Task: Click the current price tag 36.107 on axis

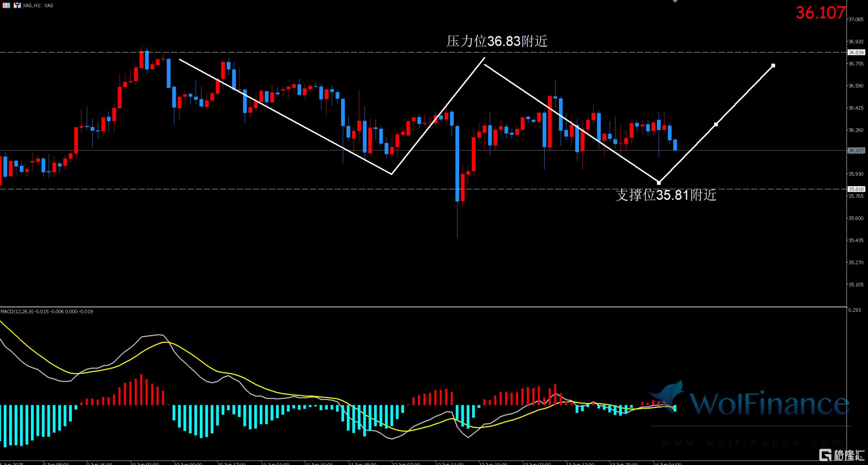Action: click(x=856, y=151)
